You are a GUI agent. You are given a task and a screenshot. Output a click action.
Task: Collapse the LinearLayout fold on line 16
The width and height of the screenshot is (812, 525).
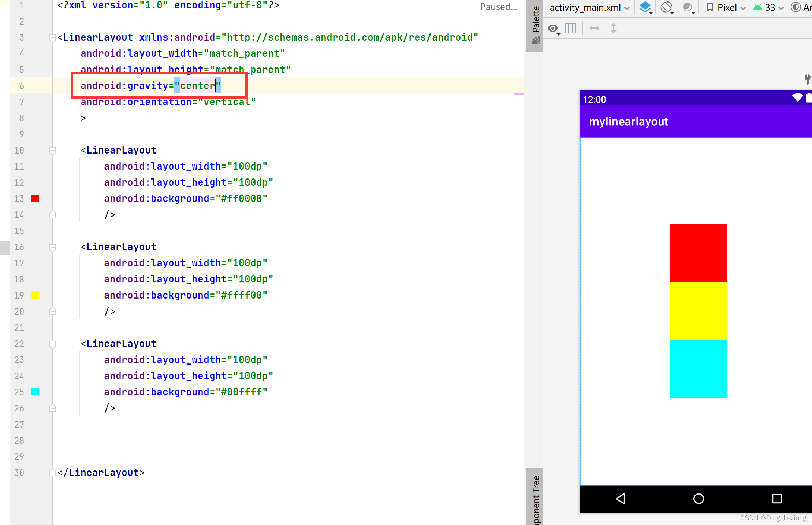[x=52, y=247]
